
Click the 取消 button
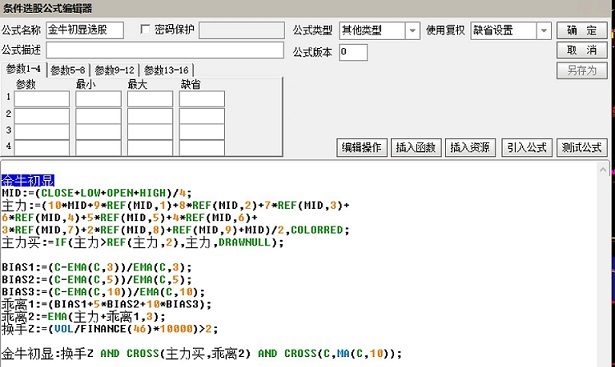click(x=582, y=50)
